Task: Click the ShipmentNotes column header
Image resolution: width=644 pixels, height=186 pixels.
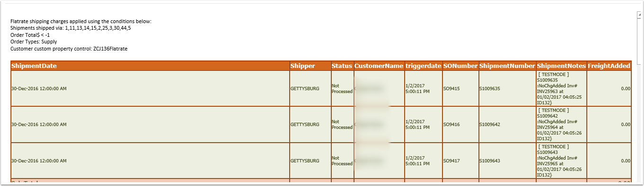Action: [x=561, y=66]
